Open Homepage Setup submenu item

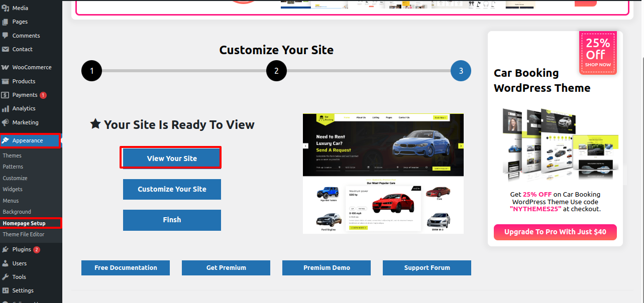tap(24, 223)
